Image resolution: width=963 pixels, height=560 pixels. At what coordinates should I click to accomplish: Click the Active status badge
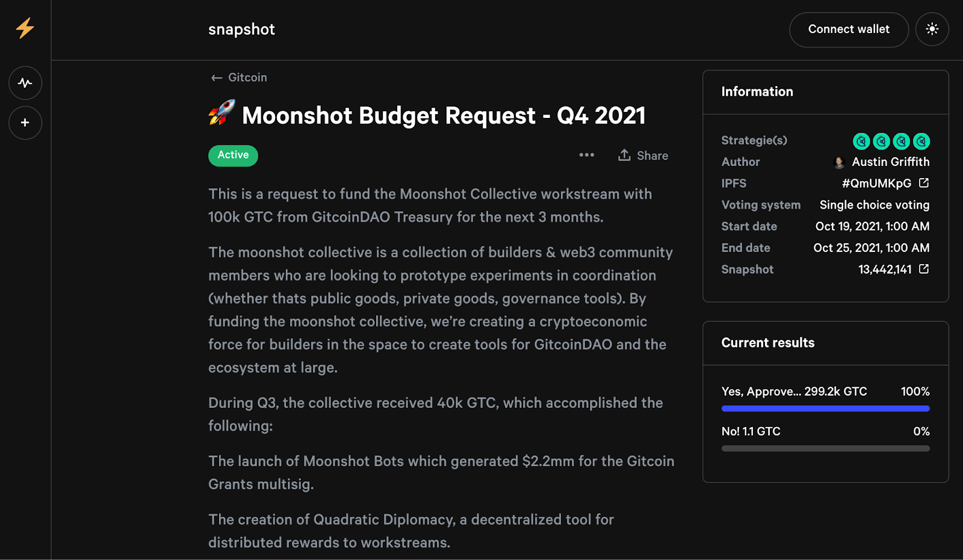(233, 155)
